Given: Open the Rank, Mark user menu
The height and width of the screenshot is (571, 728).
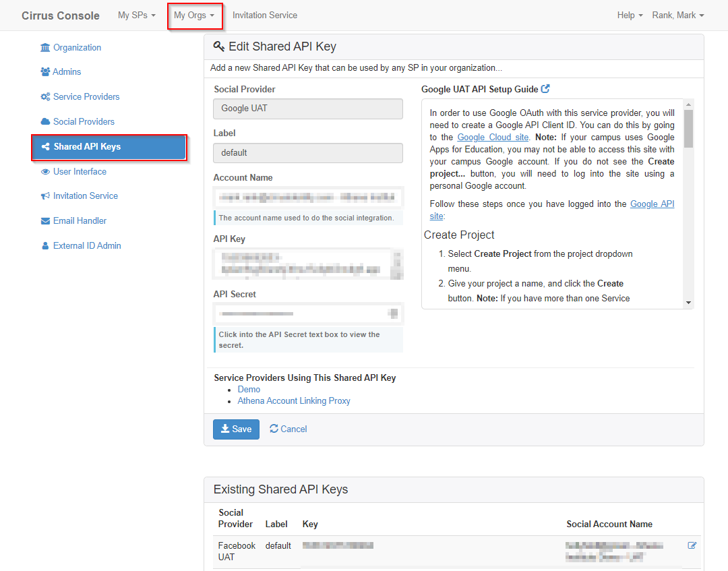Looking at the screenshot, I should click(678, 16).
